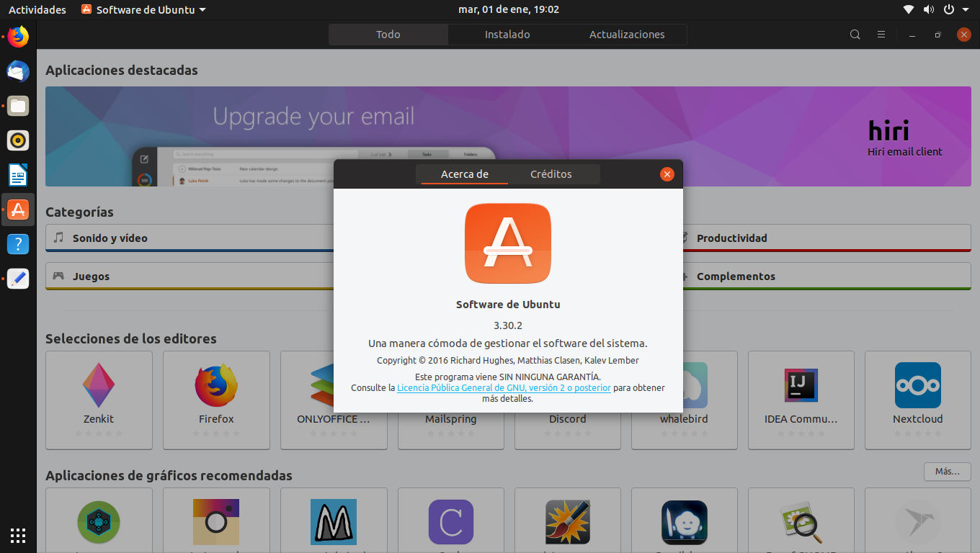Open the Software de Ubuntu app menu
The width and height of the screenshot is (980, 553).
click(x=143, y=9)
